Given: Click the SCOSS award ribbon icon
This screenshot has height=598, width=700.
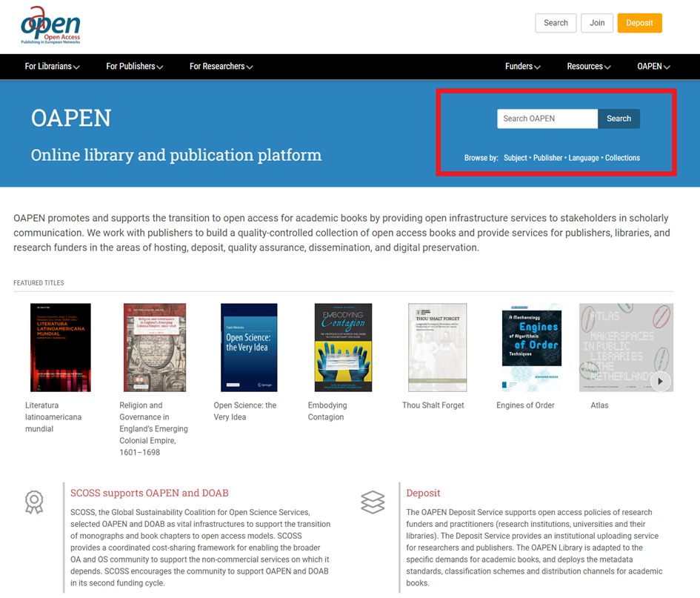Looking at the screenshot, I should tap(34, 502).
